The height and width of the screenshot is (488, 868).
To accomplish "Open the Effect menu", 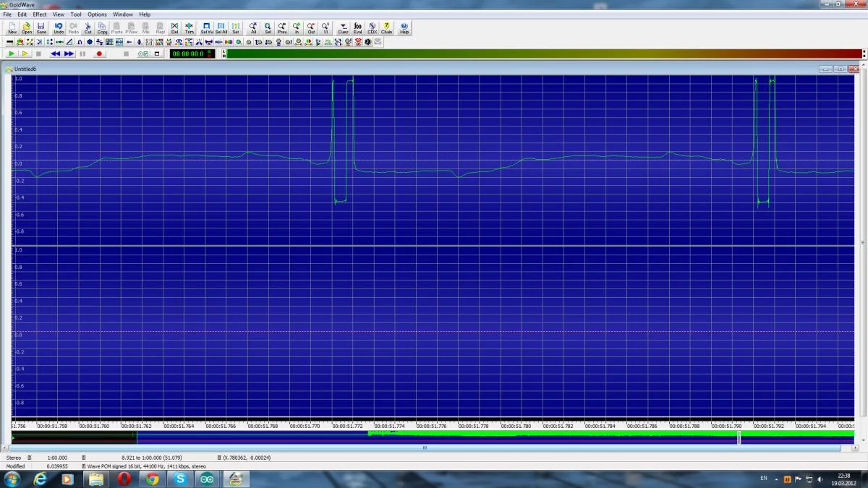I will pyautogui.click(x=40, y=14).
